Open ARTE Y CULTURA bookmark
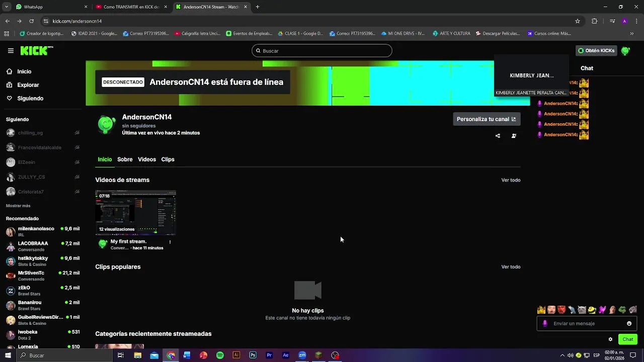Viewport: 644px width, 362px height. (451, 34)
